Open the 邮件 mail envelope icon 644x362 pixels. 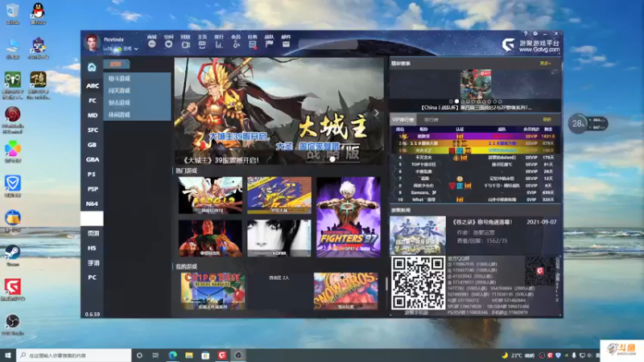286,44
